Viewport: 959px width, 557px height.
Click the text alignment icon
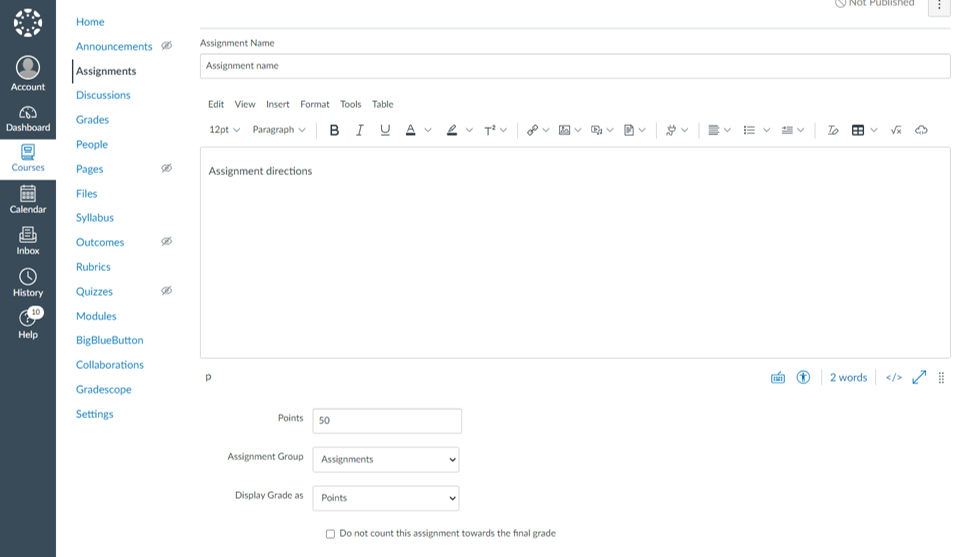pyautogui.click(x=713, y=130)
